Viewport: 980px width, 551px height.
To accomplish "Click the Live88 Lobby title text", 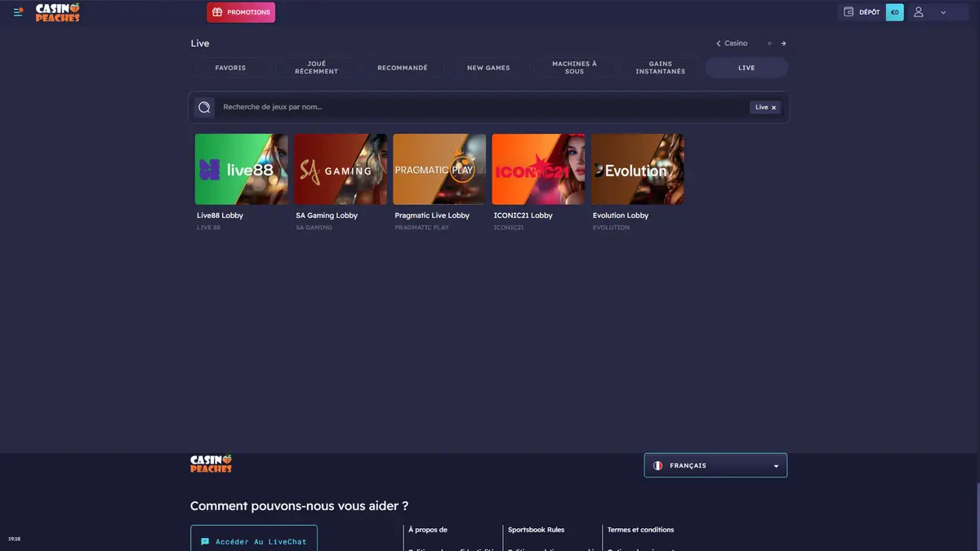I will click(220, 216).
